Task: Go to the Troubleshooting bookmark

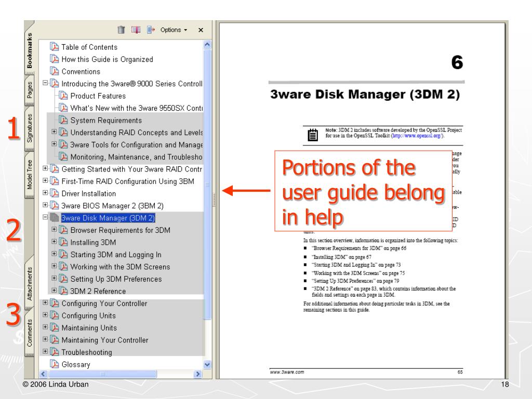Action: click(87, 352)
